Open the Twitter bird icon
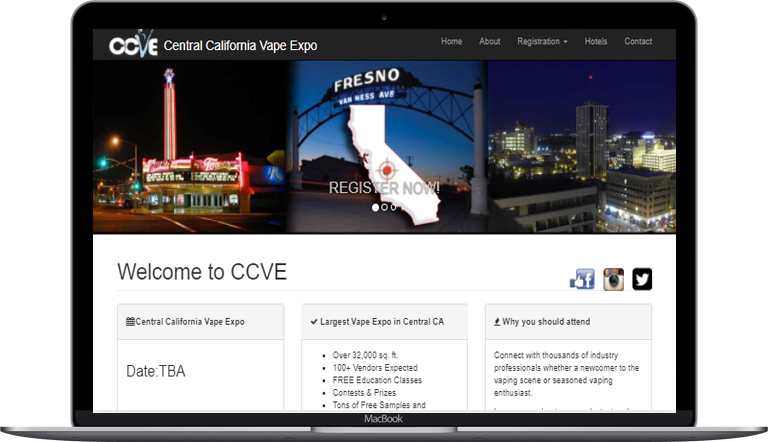 [642, 279]
